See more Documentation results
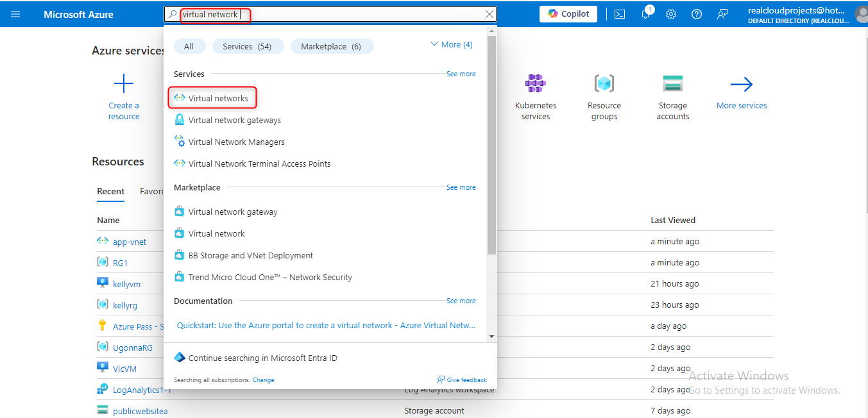 click(x=461, y=301)
